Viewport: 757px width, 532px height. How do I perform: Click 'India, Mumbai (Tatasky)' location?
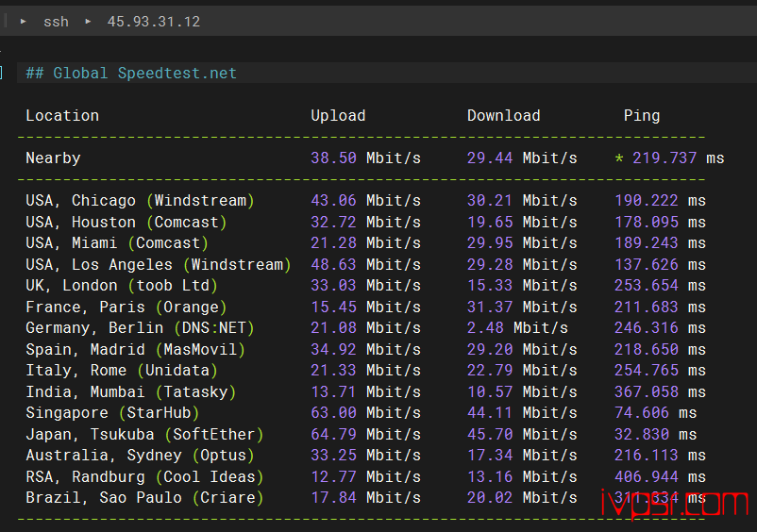click(131, 392)
